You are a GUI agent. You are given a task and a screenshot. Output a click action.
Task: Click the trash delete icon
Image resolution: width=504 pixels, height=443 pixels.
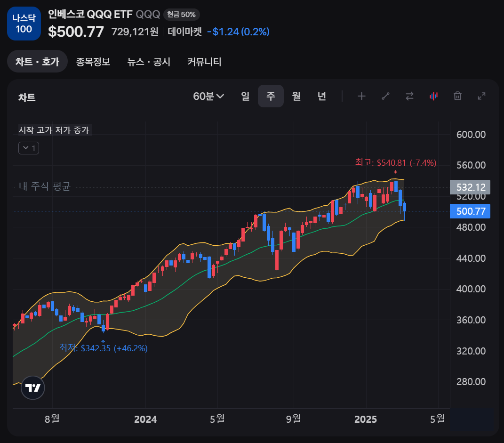pyautogui.click(x=457, y=96)
